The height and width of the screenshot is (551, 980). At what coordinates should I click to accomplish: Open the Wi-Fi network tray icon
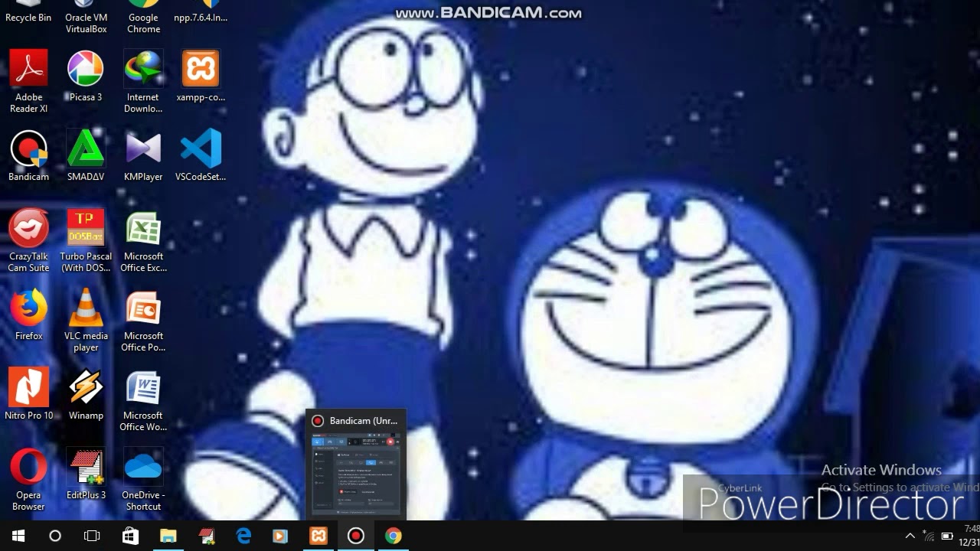point(929,536)
